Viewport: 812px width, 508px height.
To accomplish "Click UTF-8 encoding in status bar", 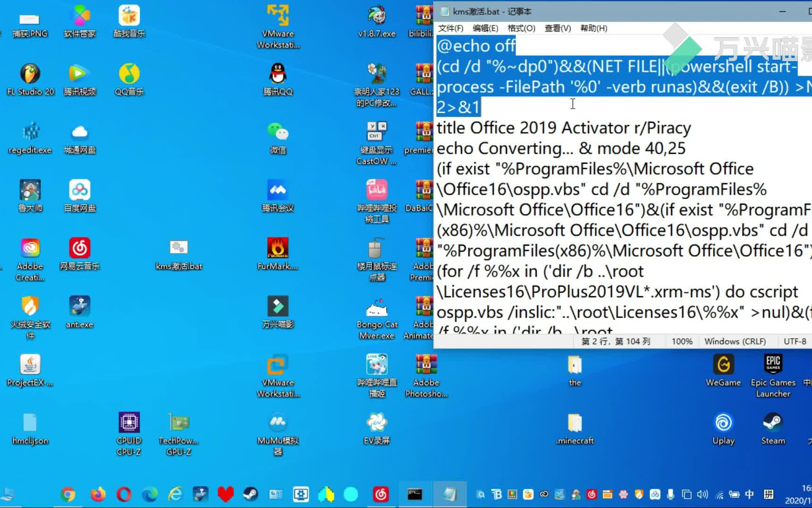I will point(795,341).
